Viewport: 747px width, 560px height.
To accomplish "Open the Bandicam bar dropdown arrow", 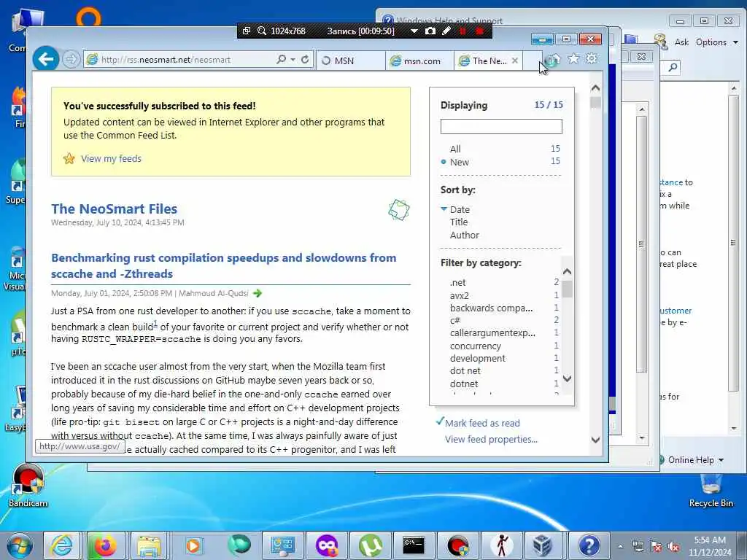I will point(414,31).
